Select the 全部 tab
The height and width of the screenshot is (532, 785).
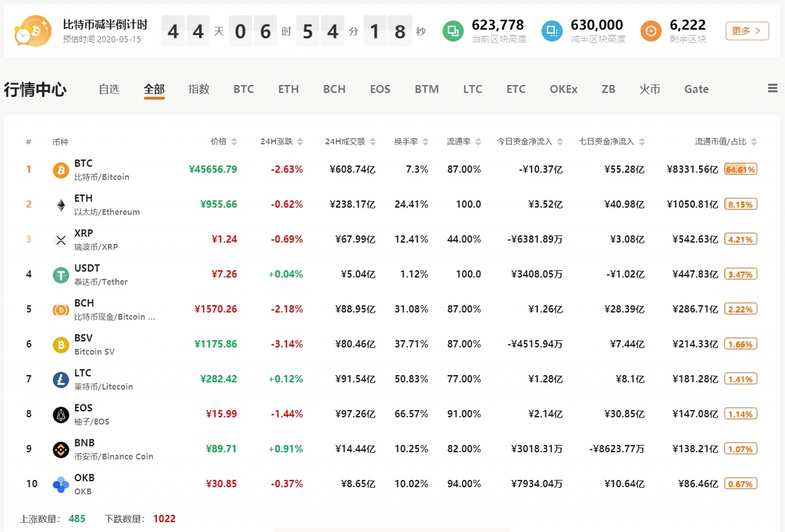[x=154, y=89]
